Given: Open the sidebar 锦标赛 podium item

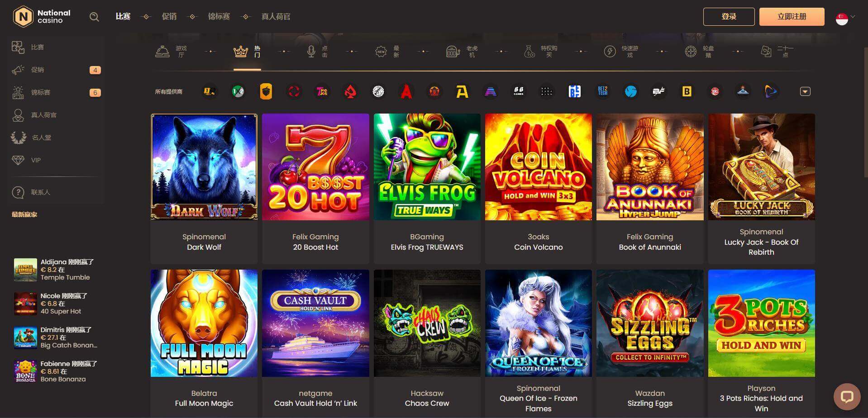Looking at the screenshot, I should [57, 92].
